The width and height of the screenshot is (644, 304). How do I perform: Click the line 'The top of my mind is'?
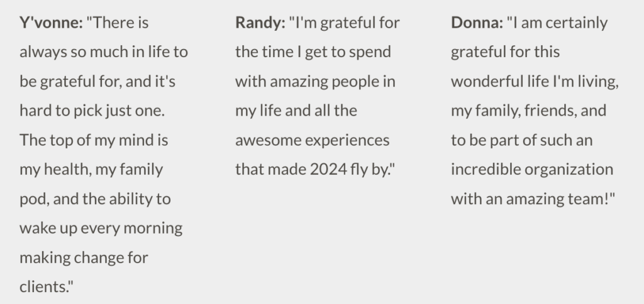click(x=94, y=140)
